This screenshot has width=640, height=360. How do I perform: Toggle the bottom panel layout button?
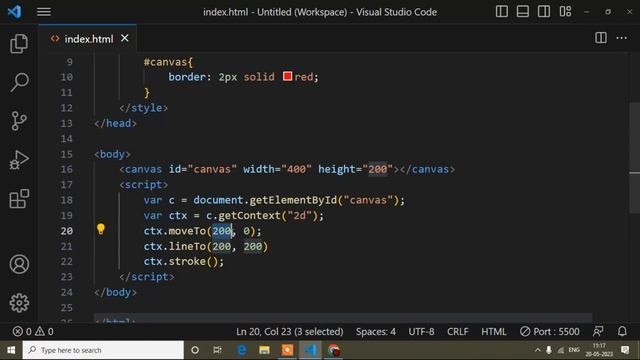coord(523,11)
